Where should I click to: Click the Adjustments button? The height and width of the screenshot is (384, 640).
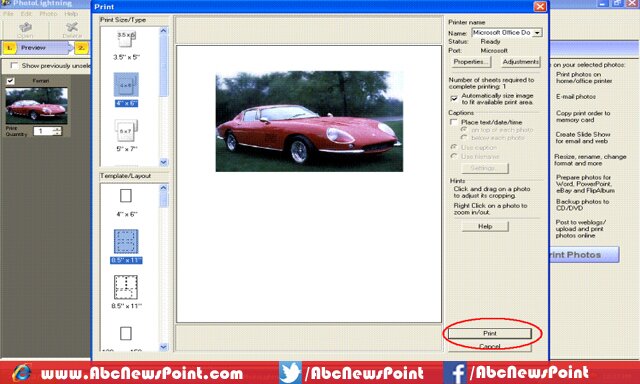(x=520, y=62)
